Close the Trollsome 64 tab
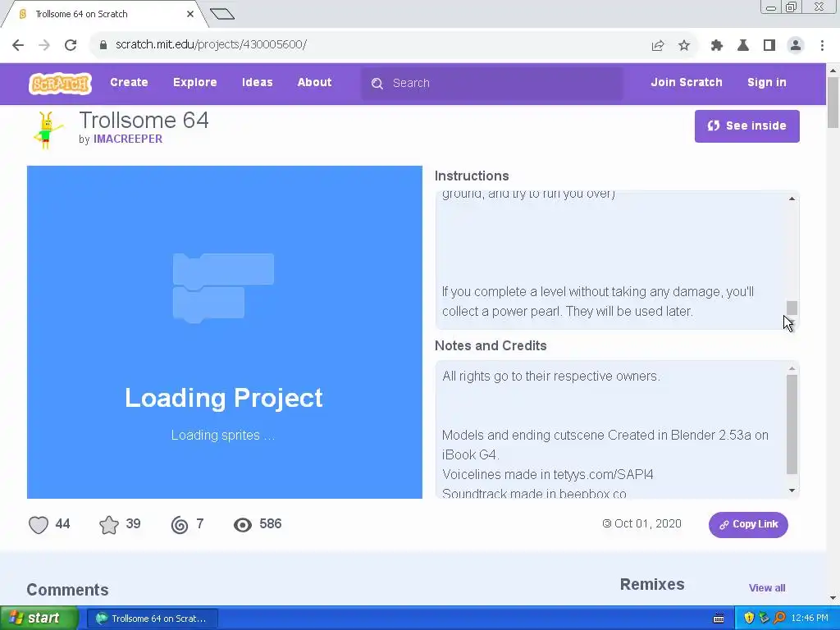 click(x=190, y=14)
